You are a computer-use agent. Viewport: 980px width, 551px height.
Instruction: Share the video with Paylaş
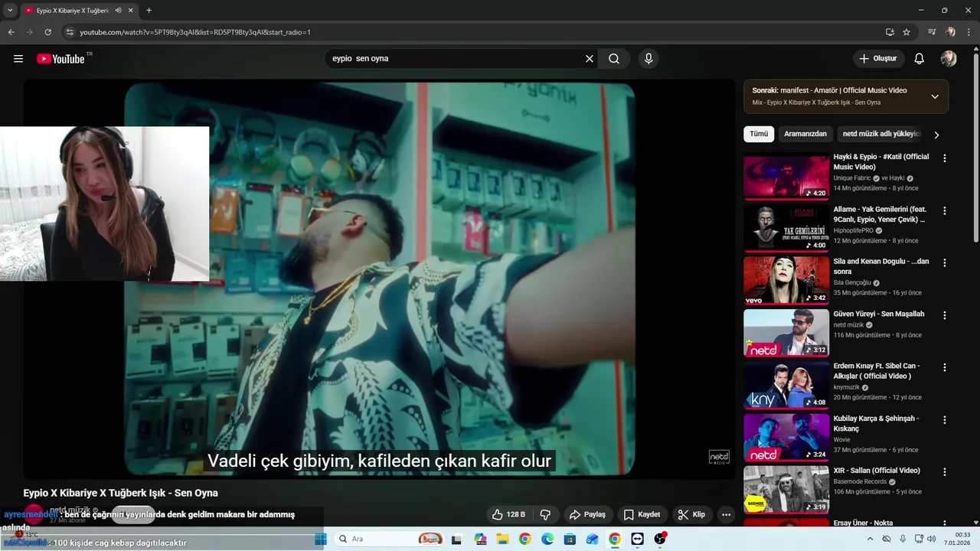pos(588,514)
